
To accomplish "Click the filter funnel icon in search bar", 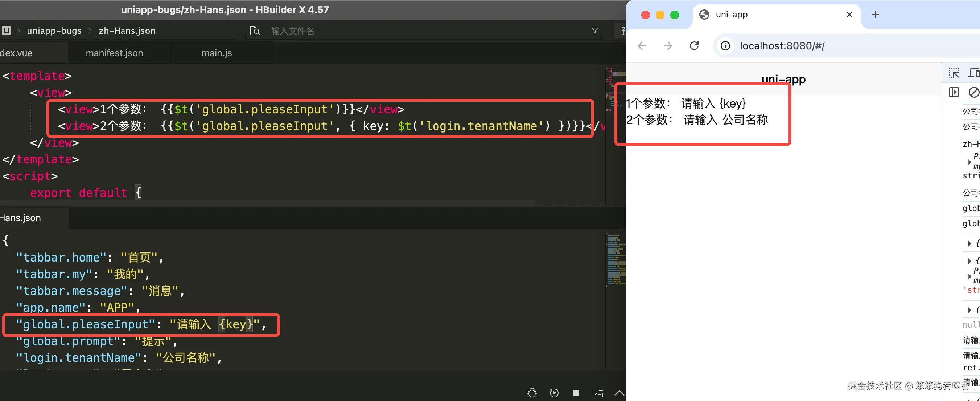I will coord(594,31).
